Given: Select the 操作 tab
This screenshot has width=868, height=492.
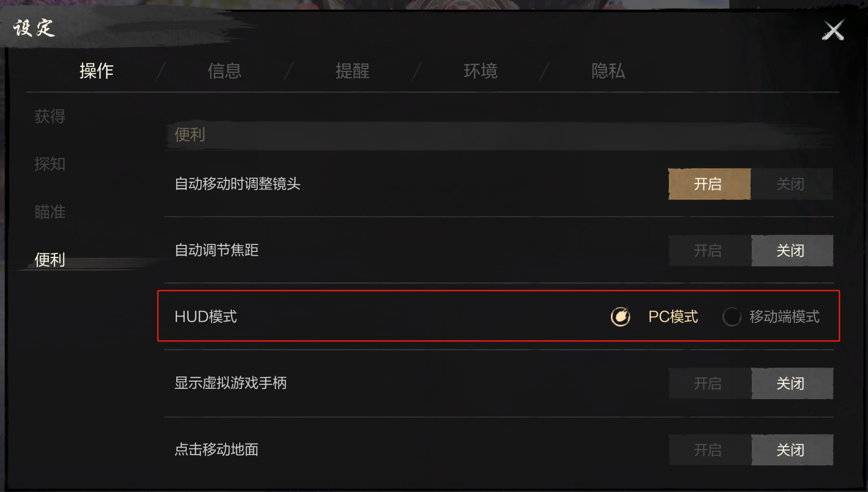Looking at the screenshot, I should pos(97,71).
